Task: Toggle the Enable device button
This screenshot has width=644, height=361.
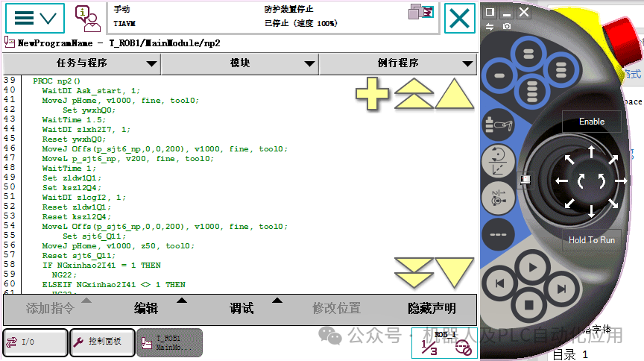Action: pyautogui.click(x=591, y=122)
